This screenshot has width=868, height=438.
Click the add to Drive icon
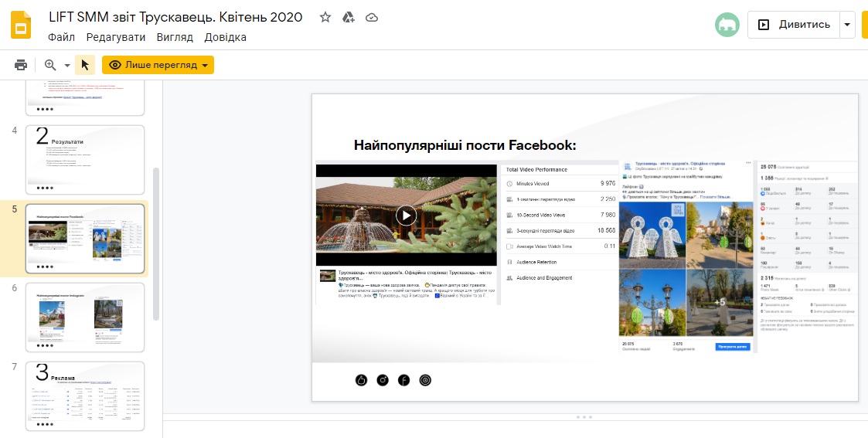(x=348, y=18)
